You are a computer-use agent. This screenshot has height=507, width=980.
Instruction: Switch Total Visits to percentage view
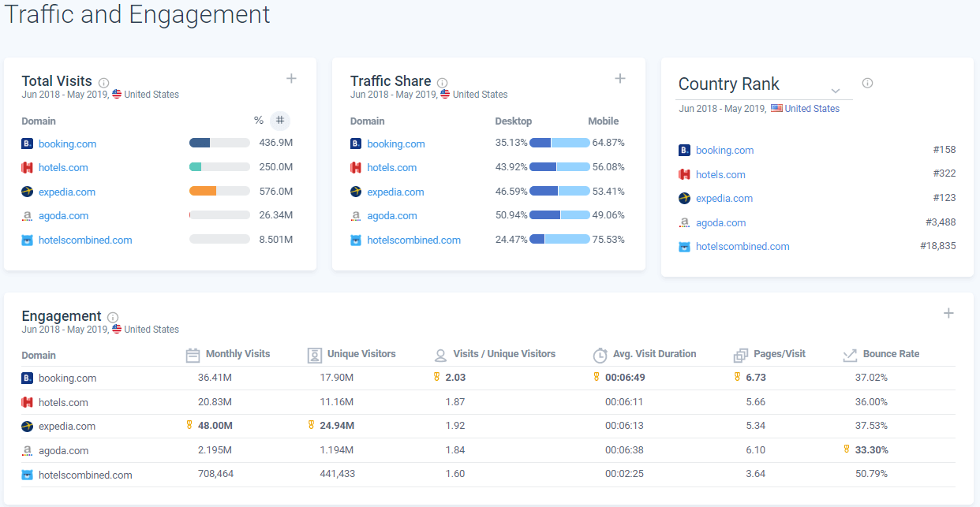click(x=258, y=121)
